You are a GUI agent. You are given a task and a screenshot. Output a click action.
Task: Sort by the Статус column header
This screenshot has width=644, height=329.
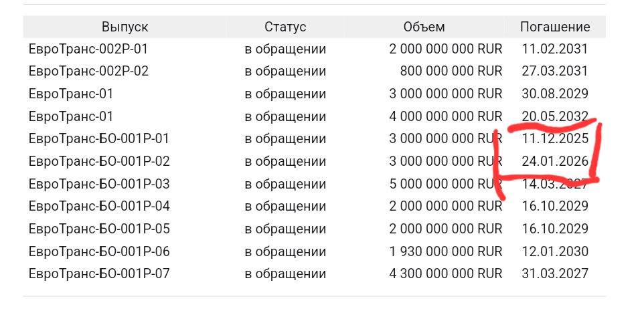[x=285, y=27]
